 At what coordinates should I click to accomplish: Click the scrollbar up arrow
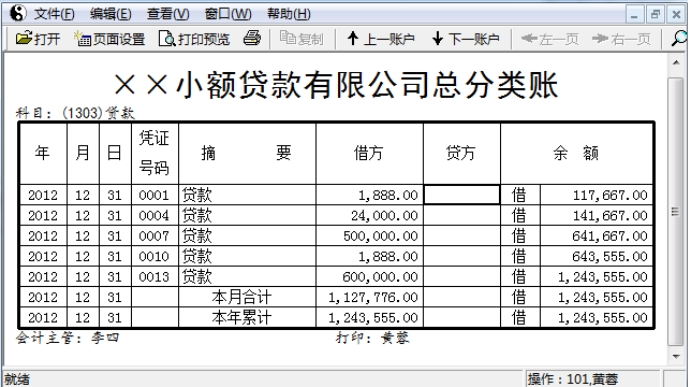676,63
